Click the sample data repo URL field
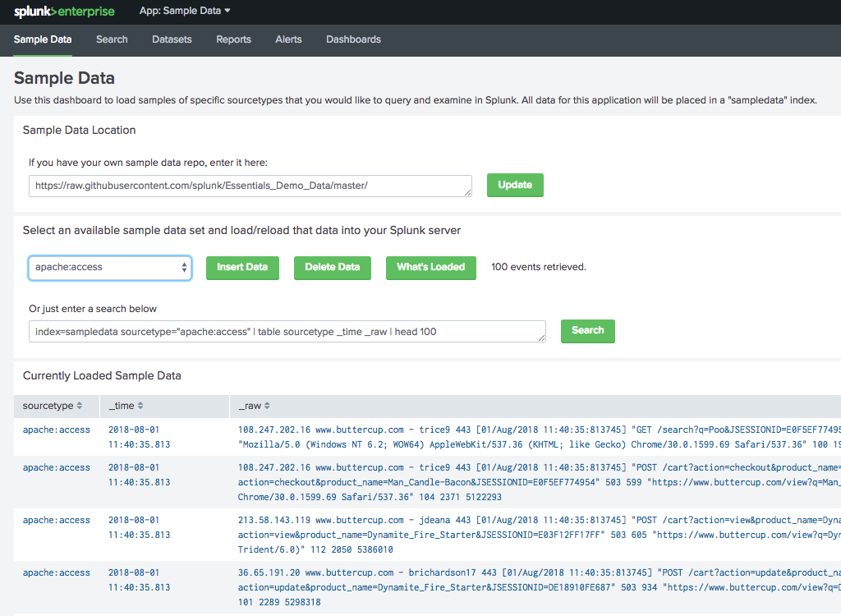841x616 pixels. 250,186
